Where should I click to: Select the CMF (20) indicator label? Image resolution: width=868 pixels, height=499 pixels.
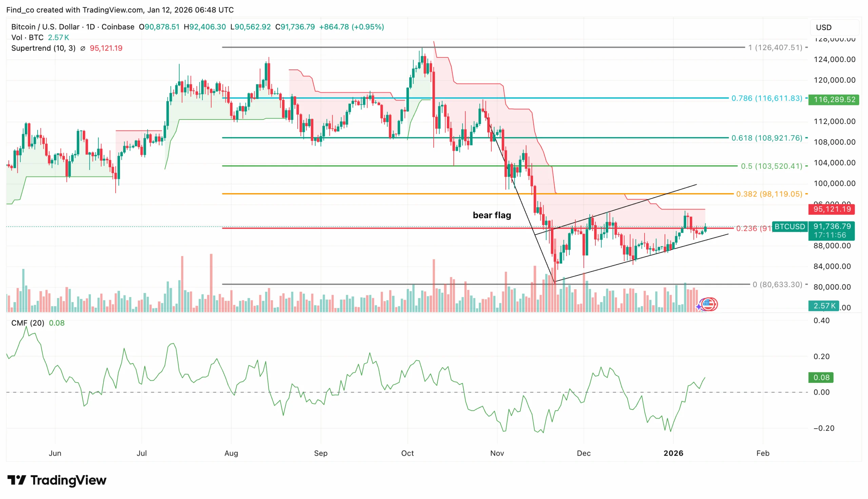point(28,323)
